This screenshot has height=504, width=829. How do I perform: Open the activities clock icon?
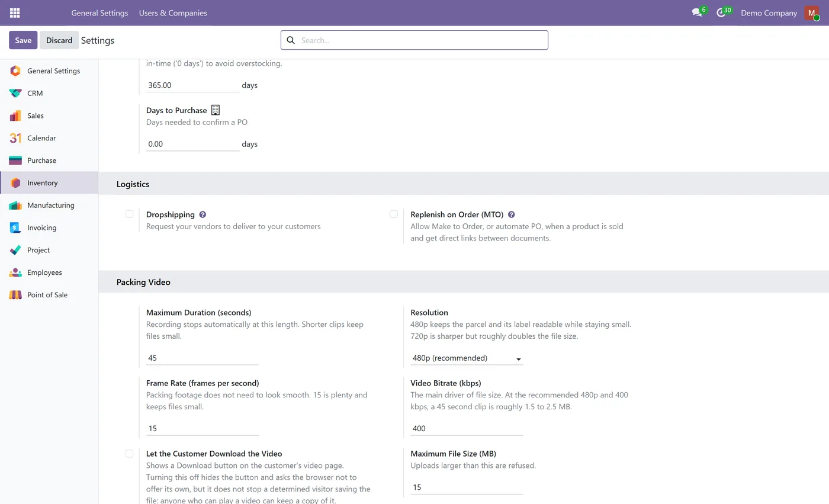pos(721,12)
